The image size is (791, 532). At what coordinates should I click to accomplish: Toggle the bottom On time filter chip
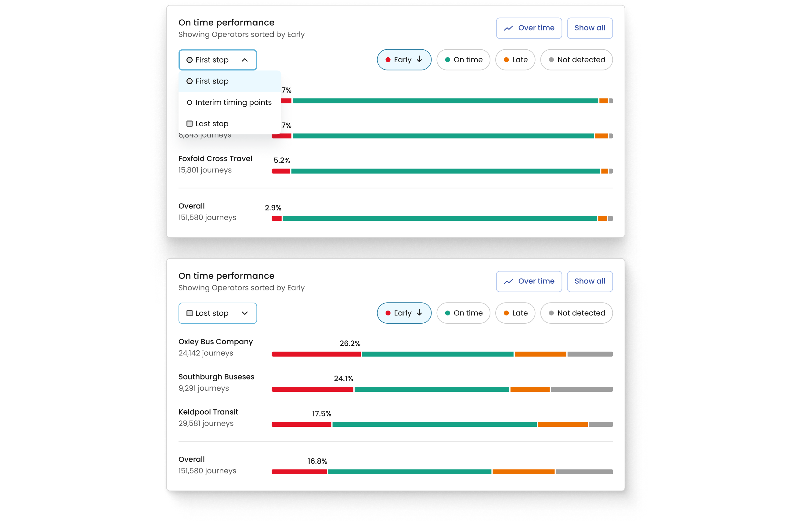coord(463,313)
